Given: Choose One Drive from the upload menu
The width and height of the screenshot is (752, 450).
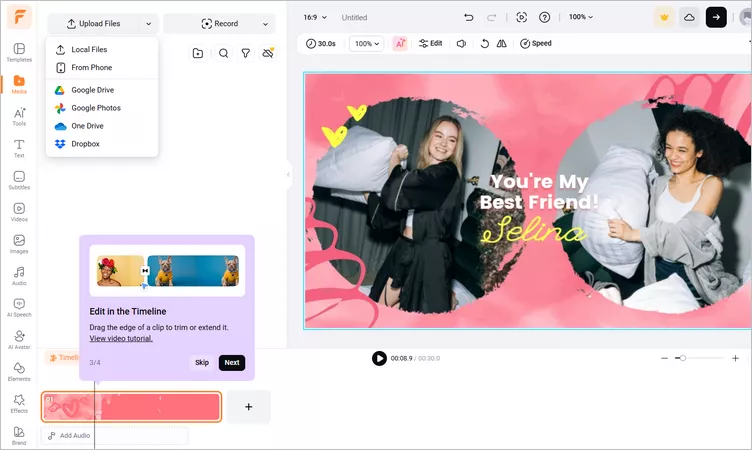Looking at the screenshot, I should (x=102, y=126).
